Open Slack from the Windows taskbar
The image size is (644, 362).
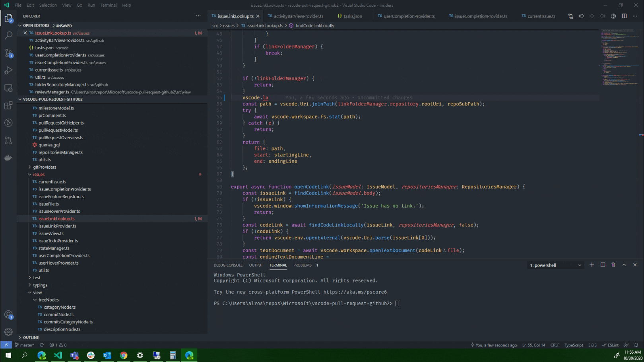click(x=91, y=355)
